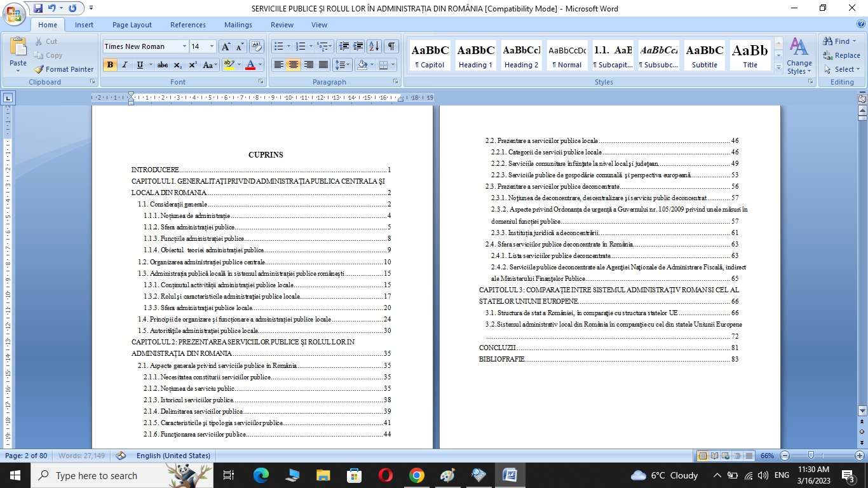The height and width of the screenshot is (488, 868).
Task: Toggle Italic formatting
Action: [x=125, y=65]
